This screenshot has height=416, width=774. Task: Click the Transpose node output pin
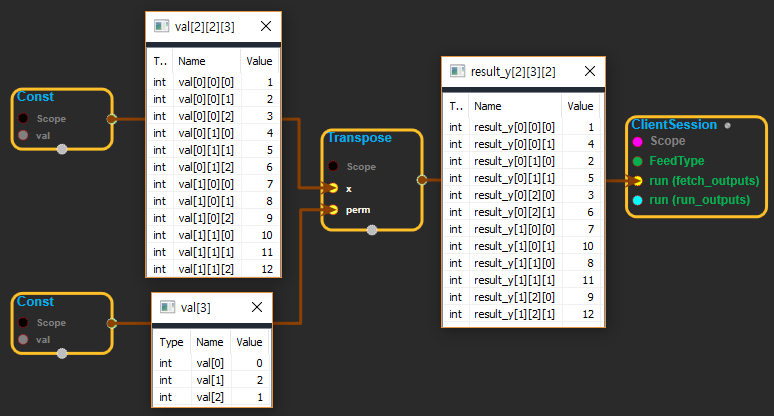coord(421,180)
